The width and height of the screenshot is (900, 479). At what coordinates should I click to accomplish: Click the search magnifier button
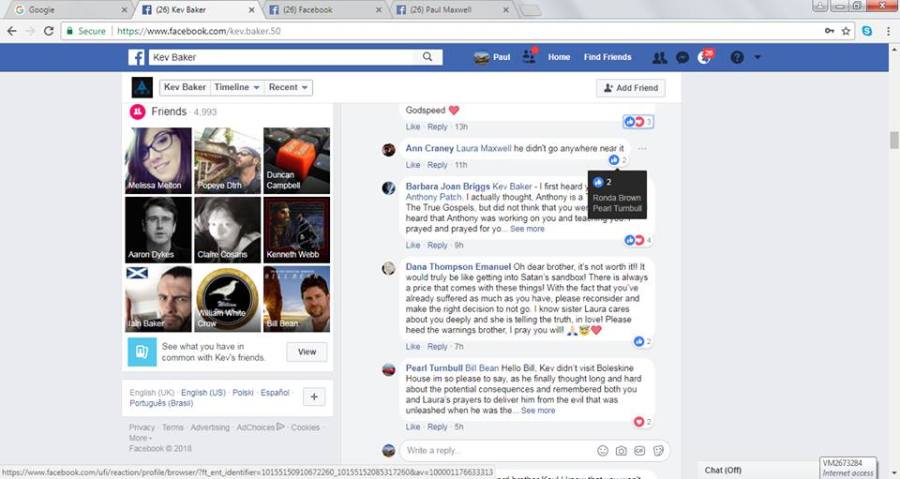pos(427,57)
